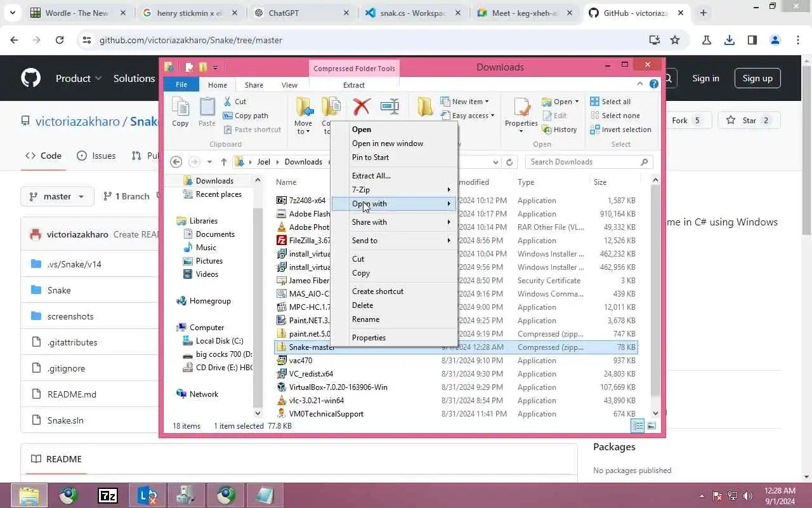Click the red X Delete ribbon icon
Screen dimensions: 812x508
click(x=362, y=107)
